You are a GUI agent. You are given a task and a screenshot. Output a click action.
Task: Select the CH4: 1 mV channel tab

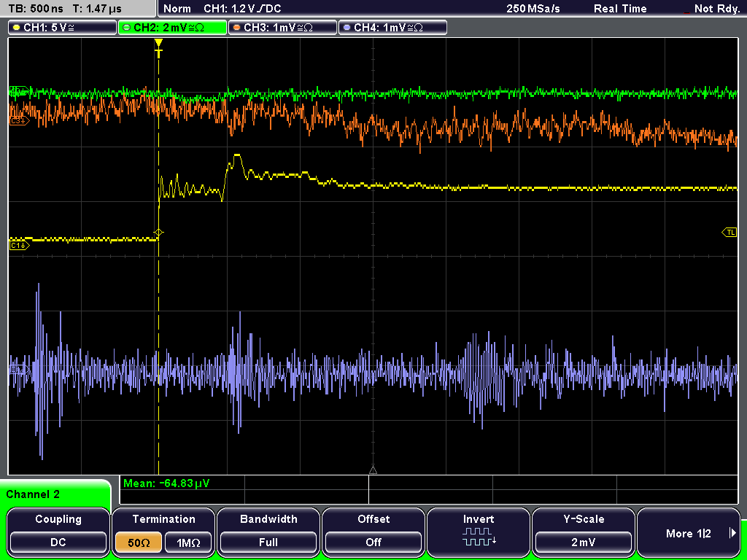392,27
